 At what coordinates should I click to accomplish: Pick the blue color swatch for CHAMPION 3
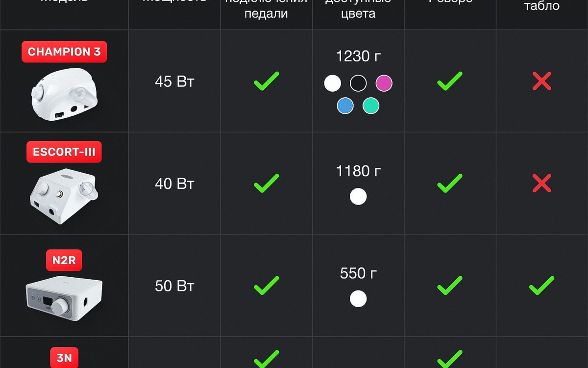click(x=345, y=105)
